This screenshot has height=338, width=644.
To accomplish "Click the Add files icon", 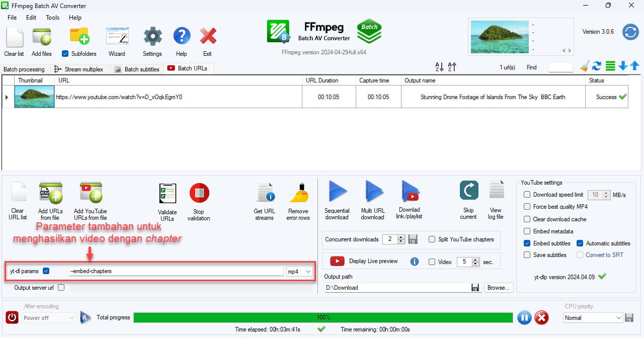I will (42, 37).
